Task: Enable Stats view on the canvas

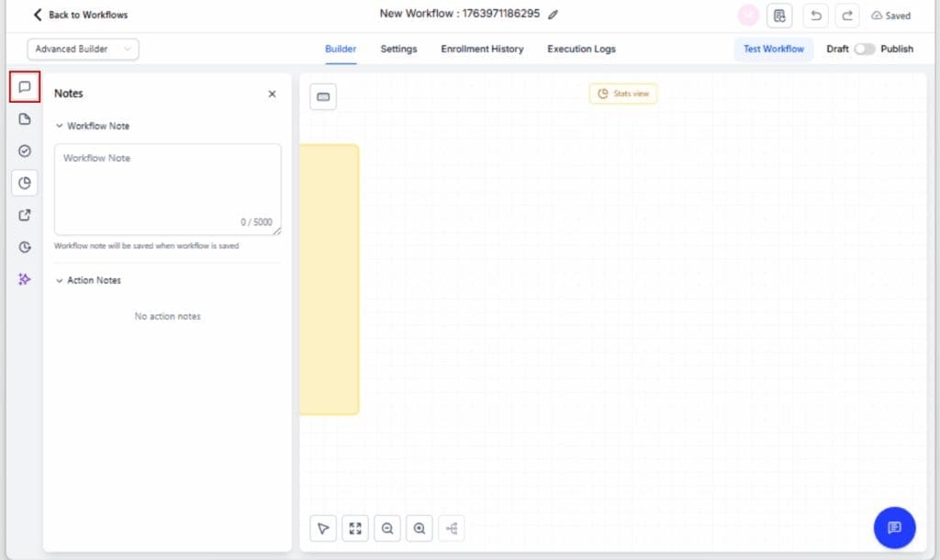Action: tap(622, 93)
